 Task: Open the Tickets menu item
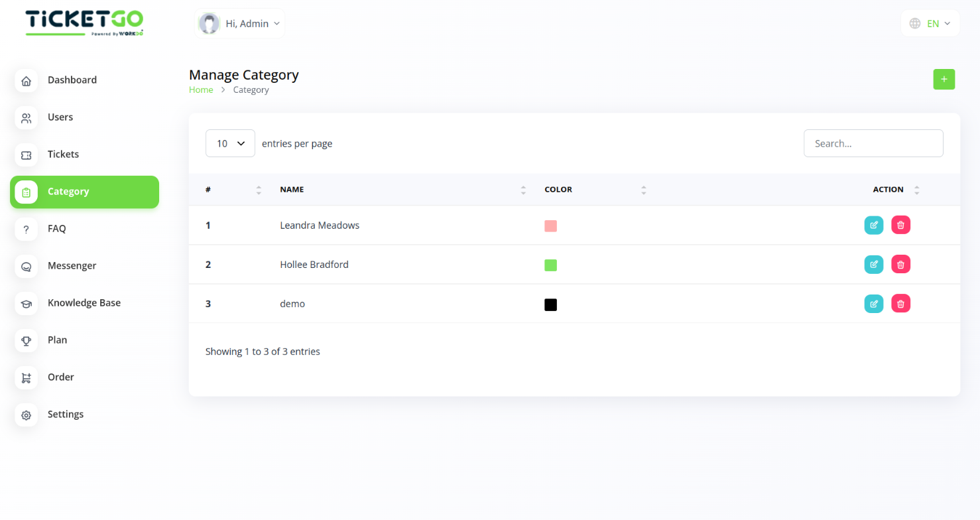63,155
